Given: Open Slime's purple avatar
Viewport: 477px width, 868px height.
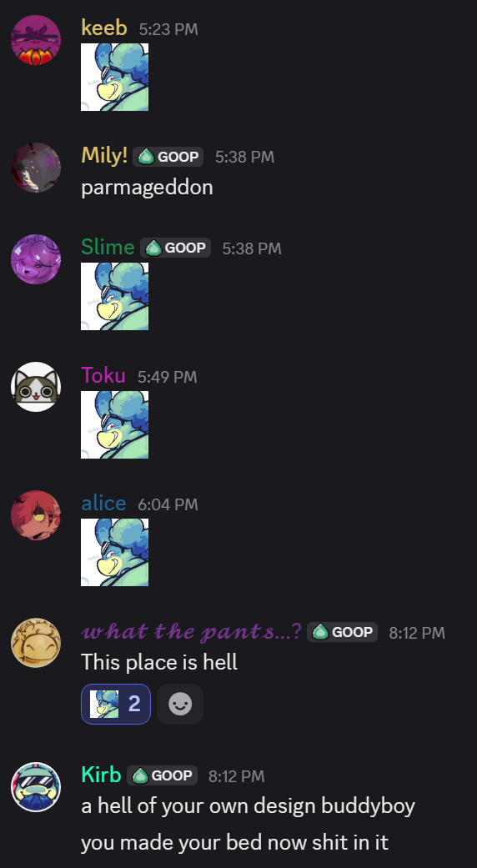Looking at the screenshot, I should 36,259.
